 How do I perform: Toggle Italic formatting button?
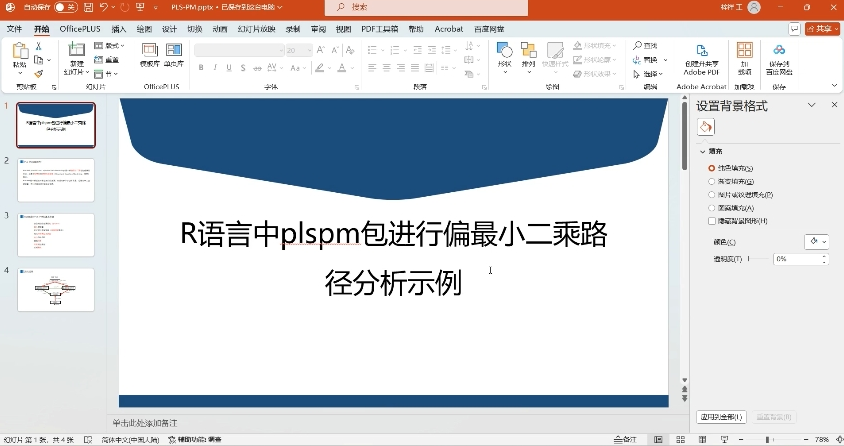[215, 68]
